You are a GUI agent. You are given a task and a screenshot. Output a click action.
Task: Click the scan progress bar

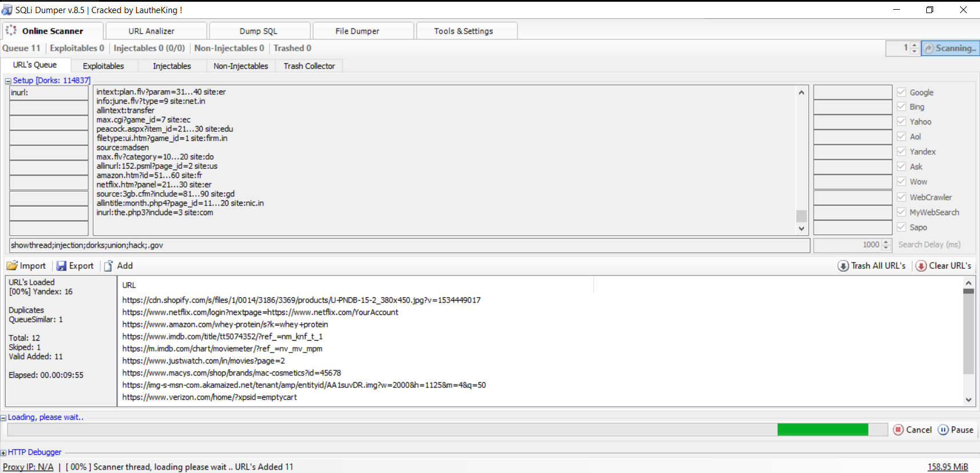447,430
